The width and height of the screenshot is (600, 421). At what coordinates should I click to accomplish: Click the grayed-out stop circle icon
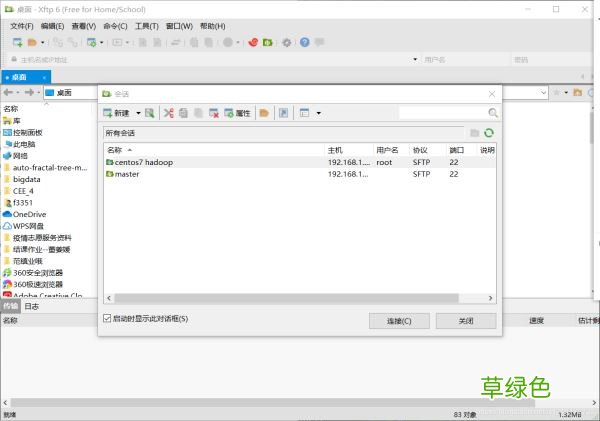(228, 42)
